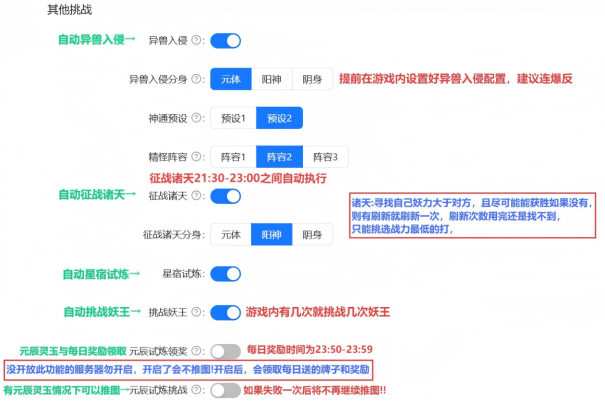Switch off the 挑战妖王 toggle

pos(226,312)
